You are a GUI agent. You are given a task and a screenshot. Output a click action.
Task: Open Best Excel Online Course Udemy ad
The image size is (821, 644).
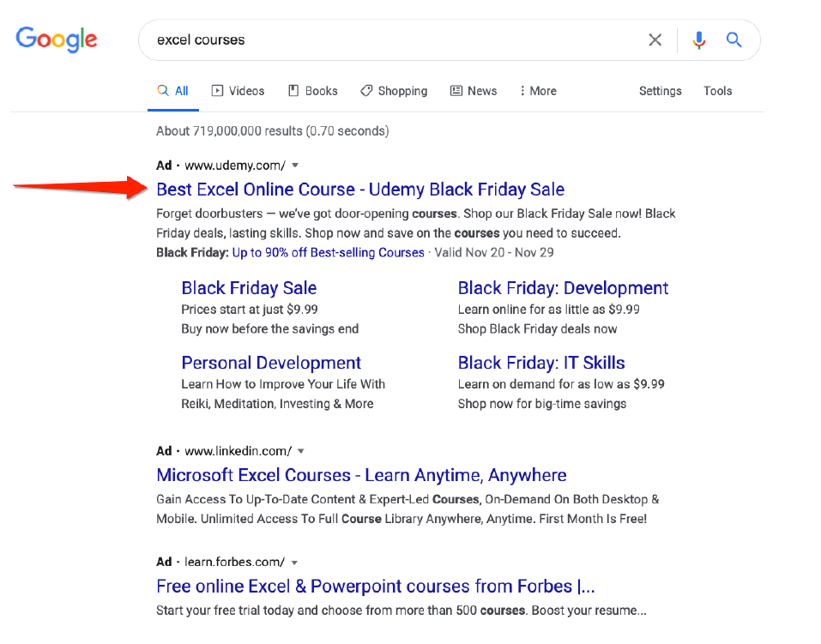[360, 190]
